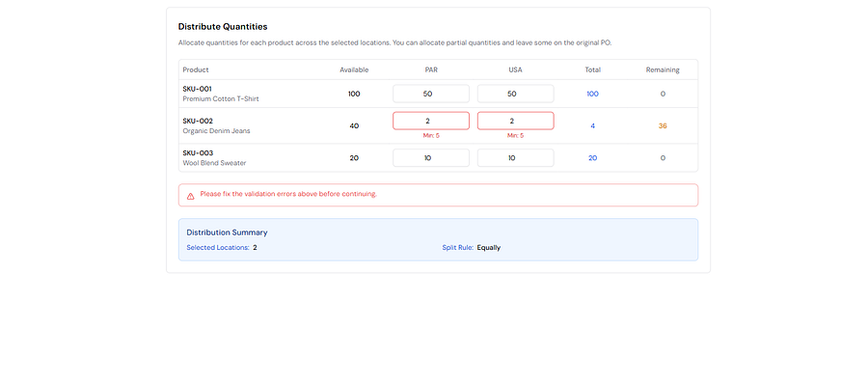The image size is (868, 383).
Task: Fix USA quantity for Organic Denim Jeans
Action: 515,121
